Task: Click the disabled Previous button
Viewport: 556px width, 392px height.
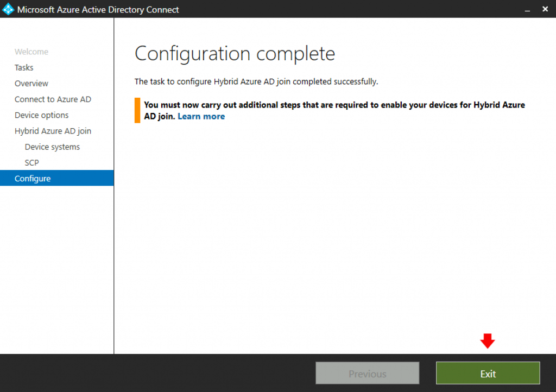Action: 367,373
